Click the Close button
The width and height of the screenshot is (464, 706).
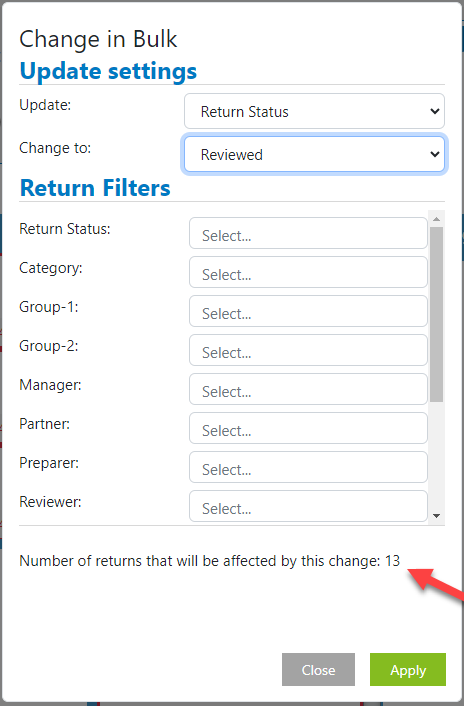[318, 670]
